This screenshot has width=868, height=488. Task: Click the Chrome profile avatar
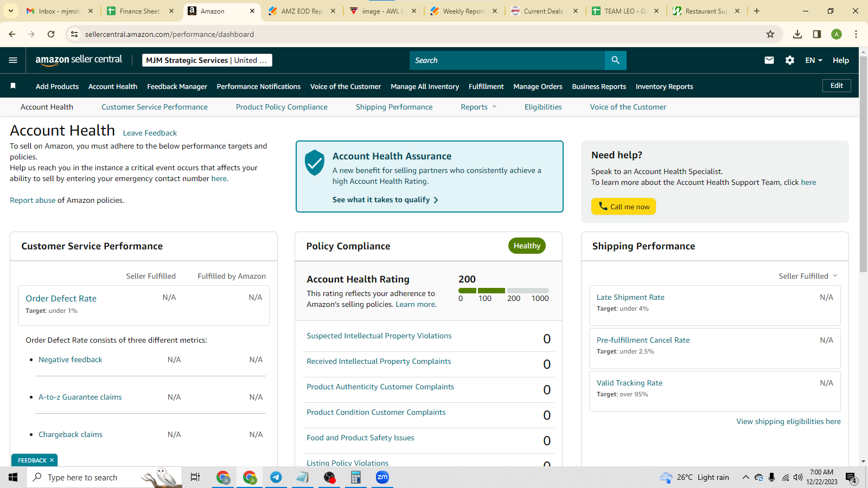837,34
